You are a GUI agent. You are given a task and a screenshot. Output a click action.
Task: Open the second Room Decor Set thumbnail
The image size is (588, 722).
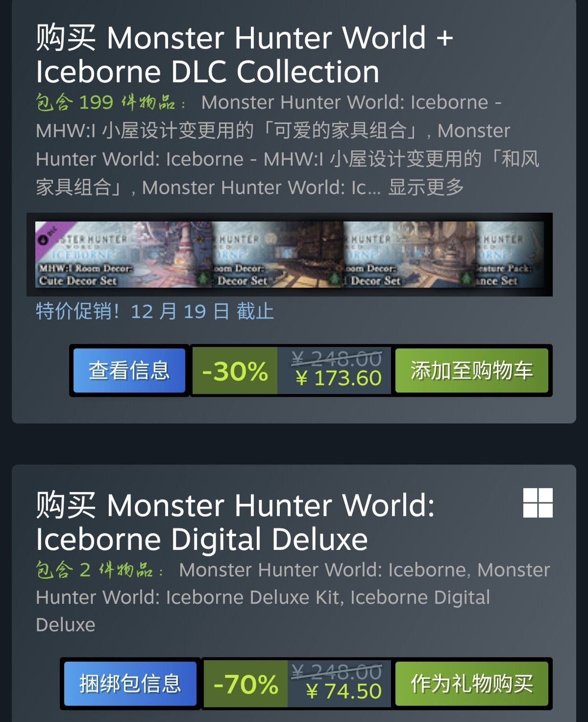click(x=278, y=254)
